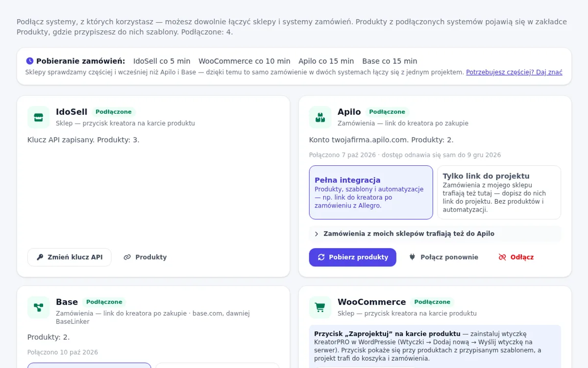
Task: Click the text Base co 15 min
Action: (x=390, y=61)
